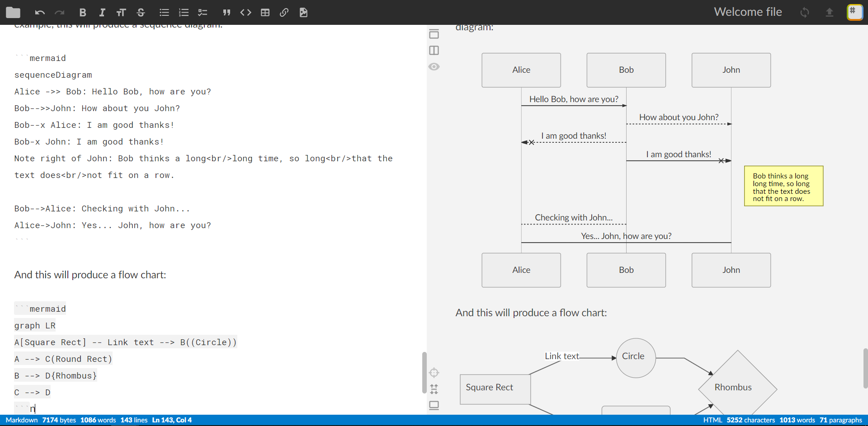Image resolution: width=868 pixels, height=426 pixels.
Task: Apply bold formatting
Action: tap(82, 12)
